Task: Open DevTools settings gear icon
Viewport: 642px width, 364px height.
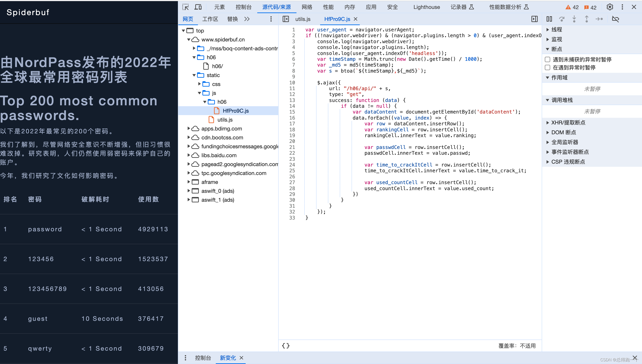Action: point(610,7)
